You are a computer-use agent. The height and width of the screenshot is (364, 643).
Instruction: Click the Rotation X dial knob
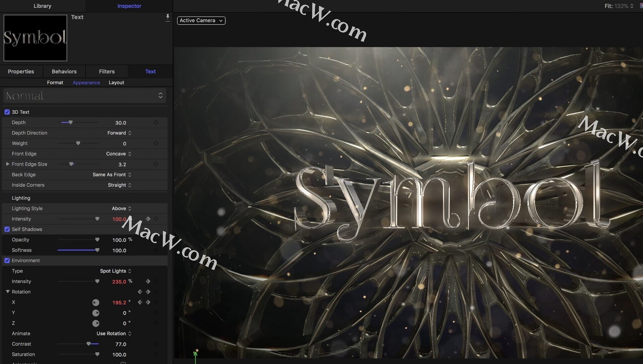coord(96,303)
